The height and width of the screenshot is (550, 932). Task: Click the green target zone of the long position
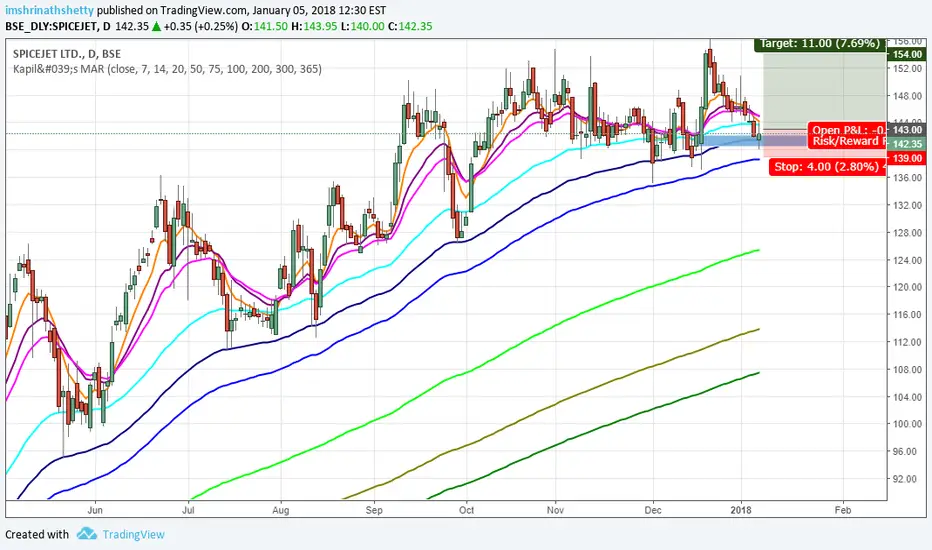click(x=824, y=89)
